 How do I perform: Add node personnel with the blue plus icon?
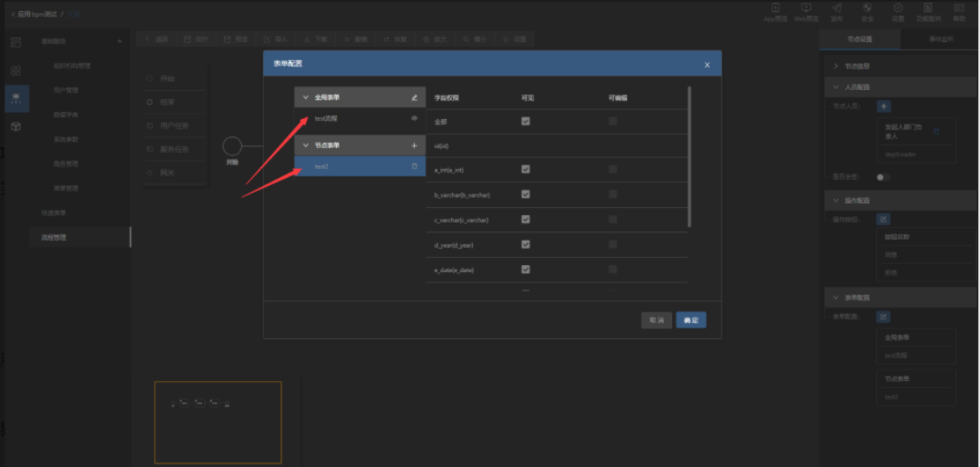pyautogui.click(x=883, y=106)
